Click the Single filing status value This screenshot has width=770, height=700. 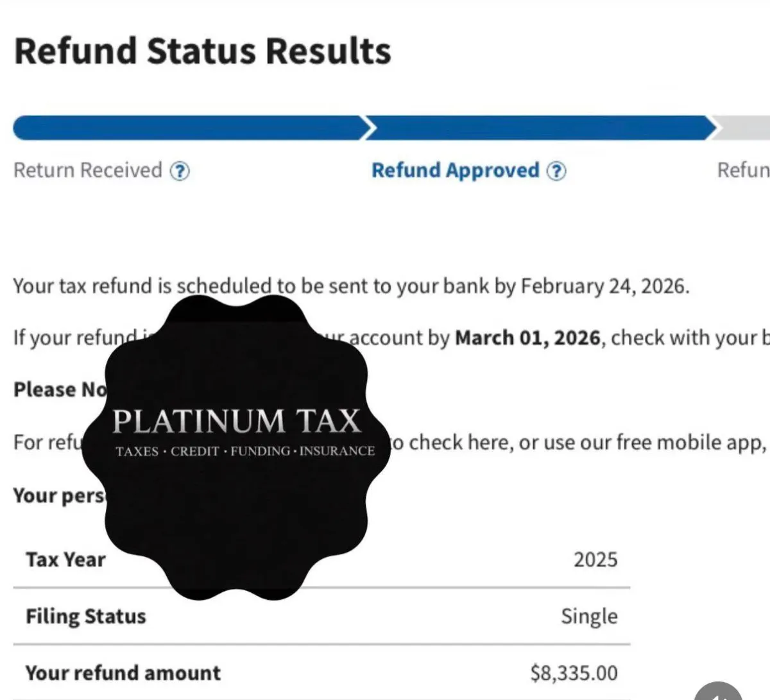click(589, 616)
